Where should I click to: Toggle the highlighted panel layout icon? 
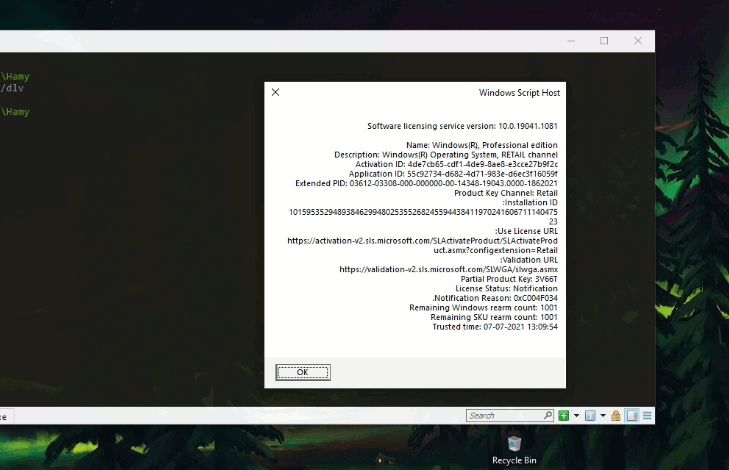[x=632, y=415]
